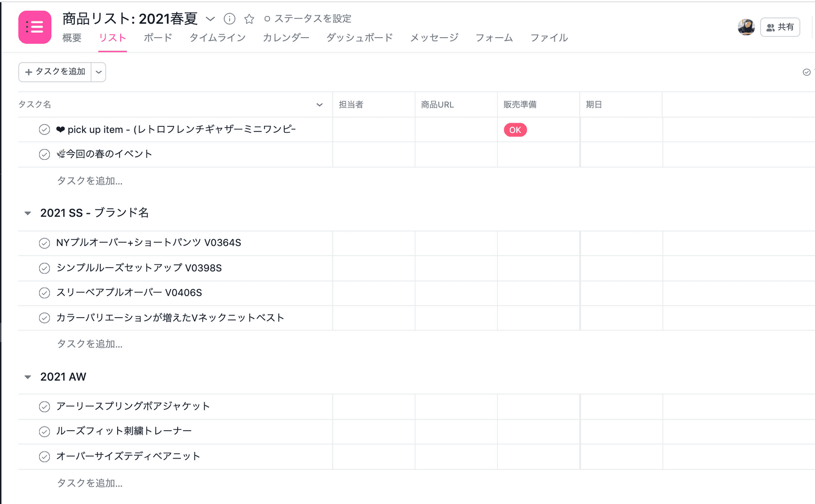The height and width of the screenshot is (504, 815).
Task: Click the status circle icon ステータスを設定
Action: coord(267,19)
